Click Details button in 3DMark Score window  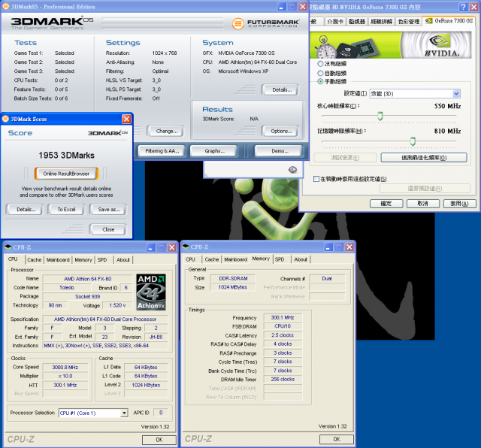[26, 209]
